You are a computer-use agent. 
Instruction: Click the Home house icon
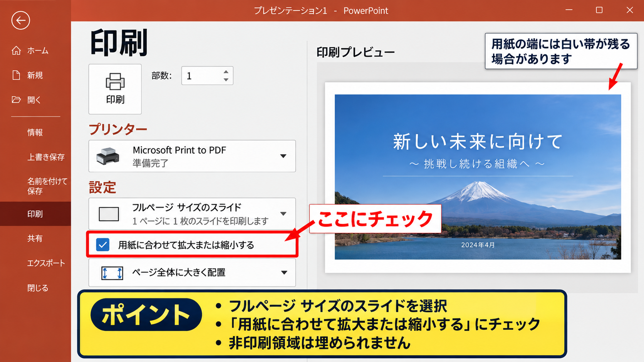16,50
